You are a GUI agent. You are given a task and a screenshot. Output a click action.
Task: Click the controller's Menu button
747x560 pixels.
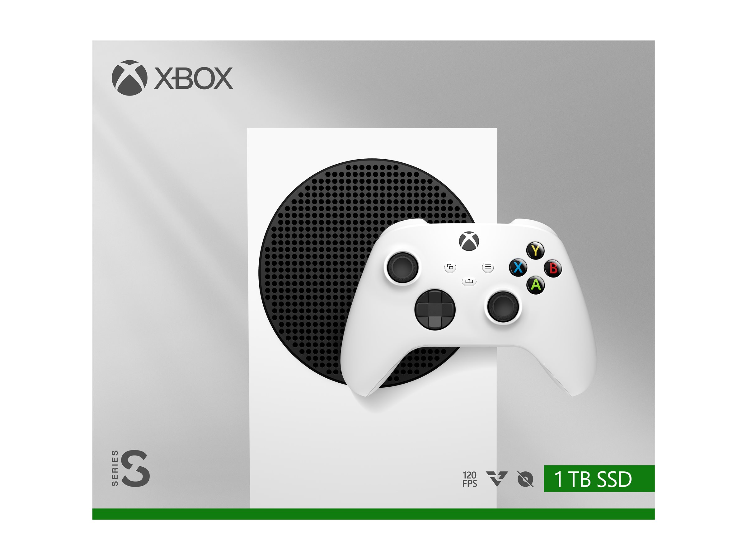tap(488, 267)
